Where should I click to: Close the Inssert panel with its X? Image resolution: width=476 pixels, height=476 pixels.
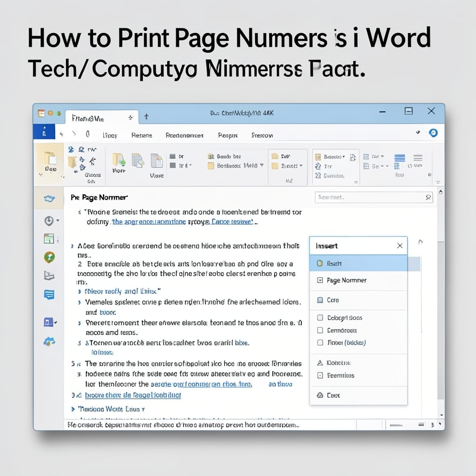click(x=400, y=245)
